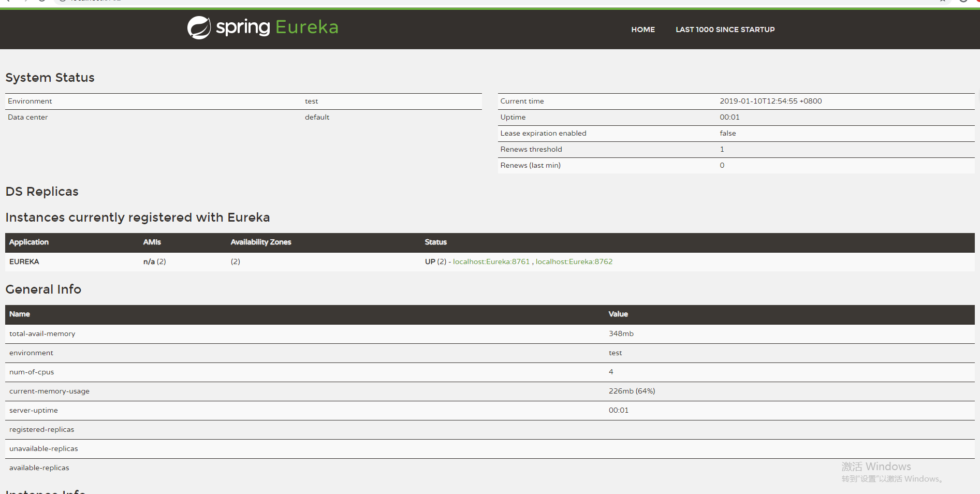Open instance link localhost:Eureka:8761
The width and height of the screenshot is (980, 494).
(x=491, y=261)
